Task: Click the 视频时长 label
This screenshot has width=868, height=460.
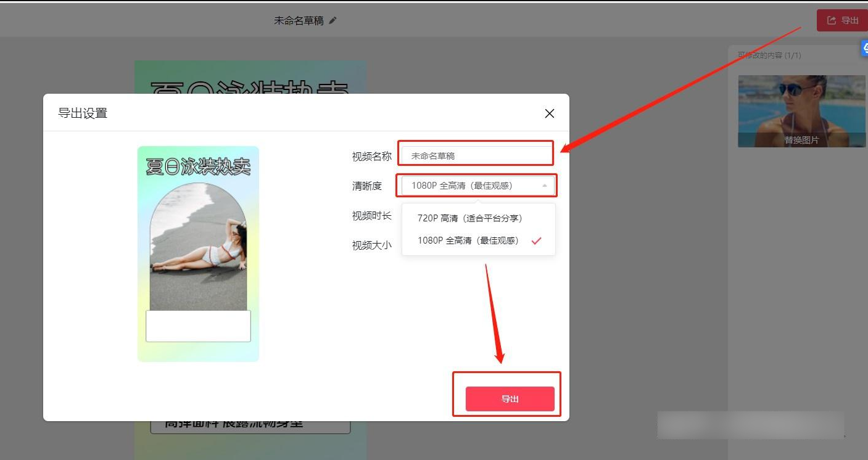Action: coord(371,216)
